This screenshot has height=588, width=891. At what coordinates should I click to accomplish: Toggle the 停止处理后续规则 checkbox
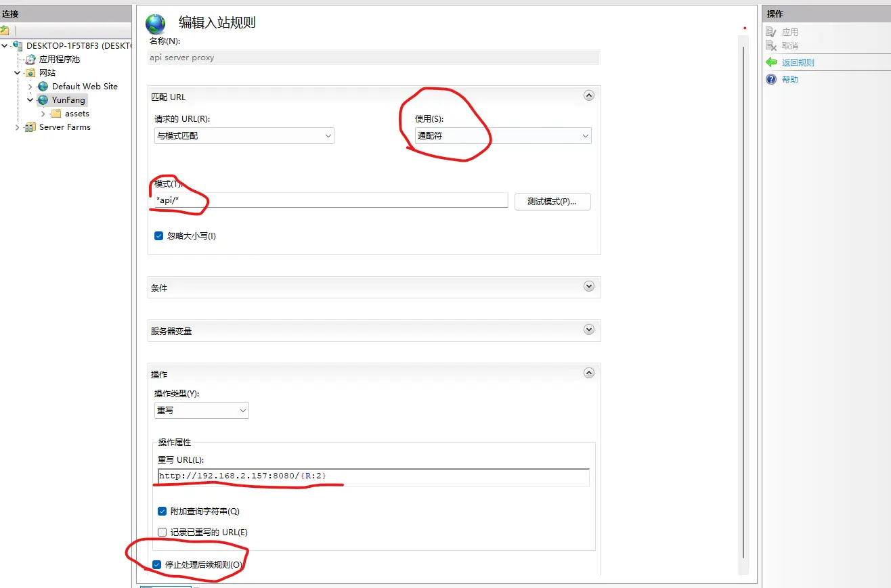pyautogui.click(x=157, y=564)
